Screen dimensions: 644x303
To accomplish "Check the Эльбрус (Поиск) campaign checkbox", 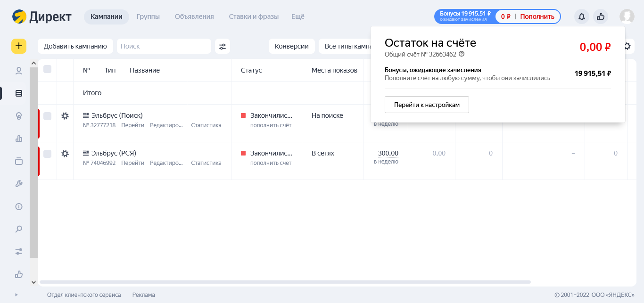I will [x=47, y=116].
